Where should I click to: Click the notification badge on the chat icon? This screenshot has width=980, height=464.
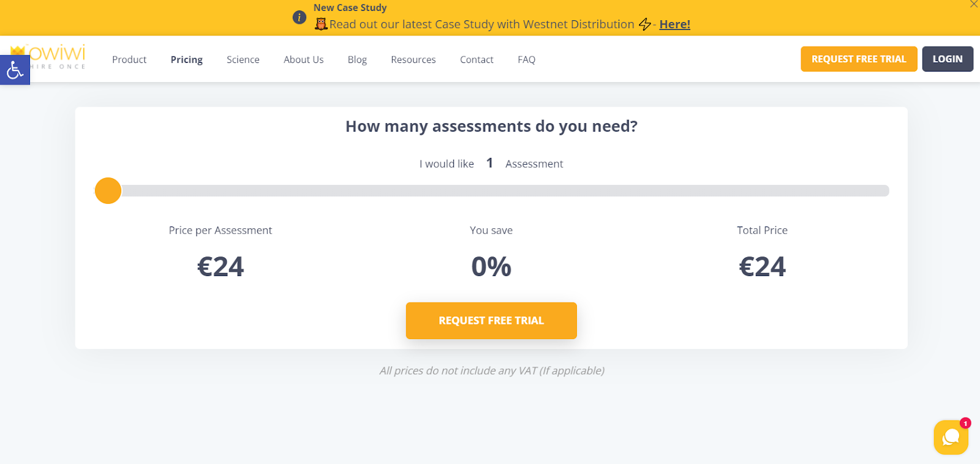(x=965, y=422)
